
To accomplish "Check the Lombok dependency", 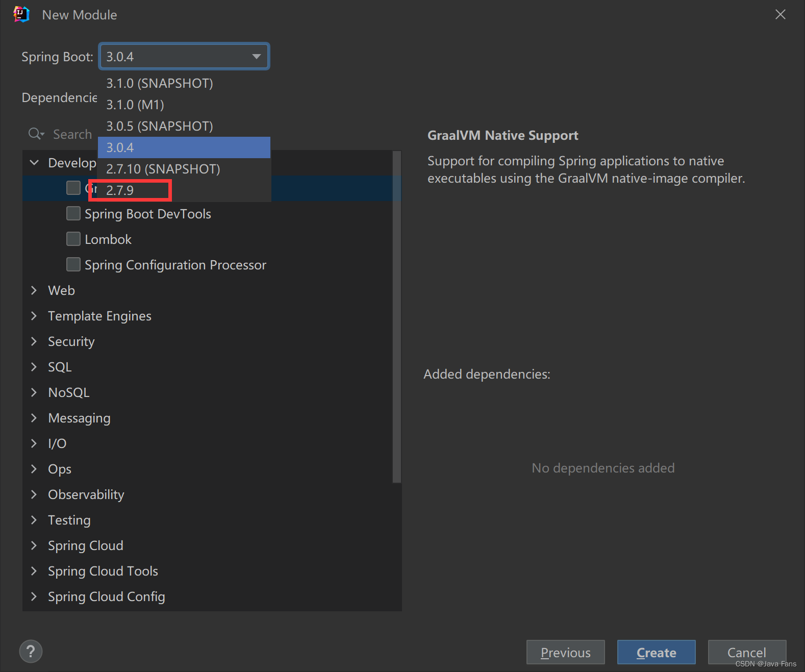I will tap(73, 239).
